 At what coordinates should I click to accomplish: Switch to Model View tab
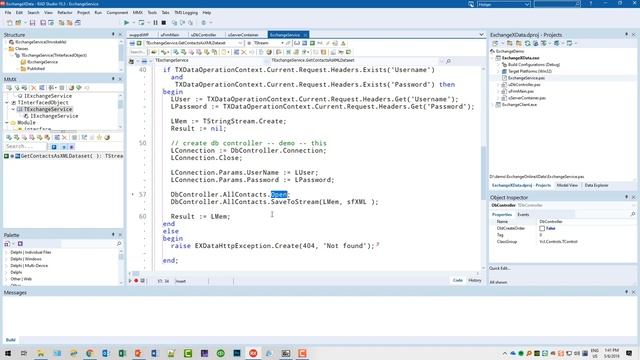567,185
